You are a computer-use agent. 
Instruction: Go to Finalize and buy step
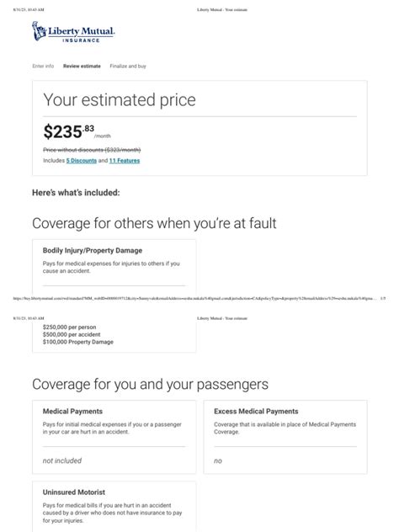coord(128,66)
